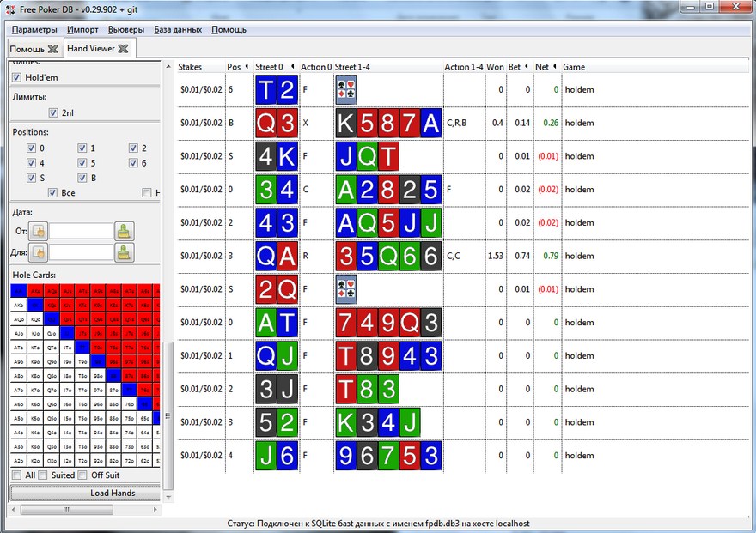Click the horizontal scrollbar below the Hole Cards grid
Viewport: 756px width, 533px height.
(x=67, y=509)
